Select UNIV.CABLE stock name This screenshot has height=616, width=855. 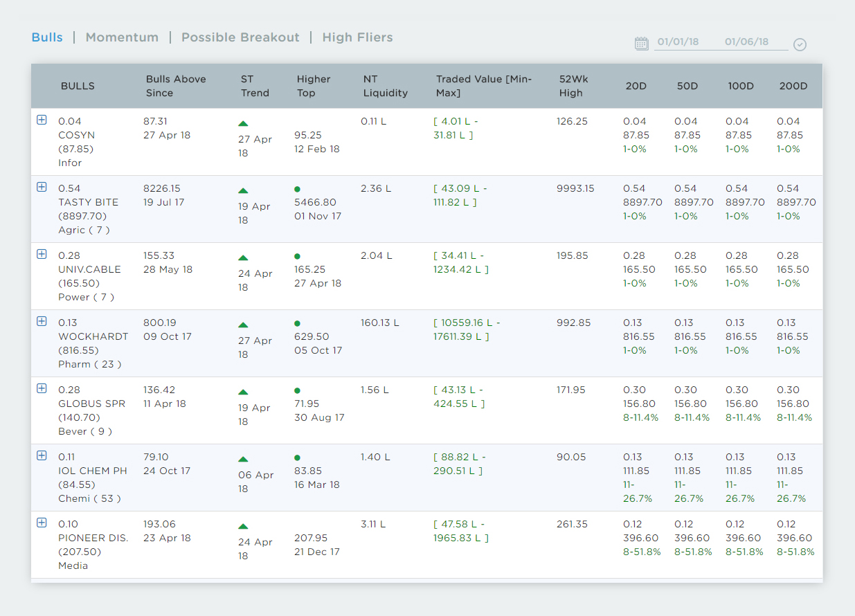(x=89, y=269)
